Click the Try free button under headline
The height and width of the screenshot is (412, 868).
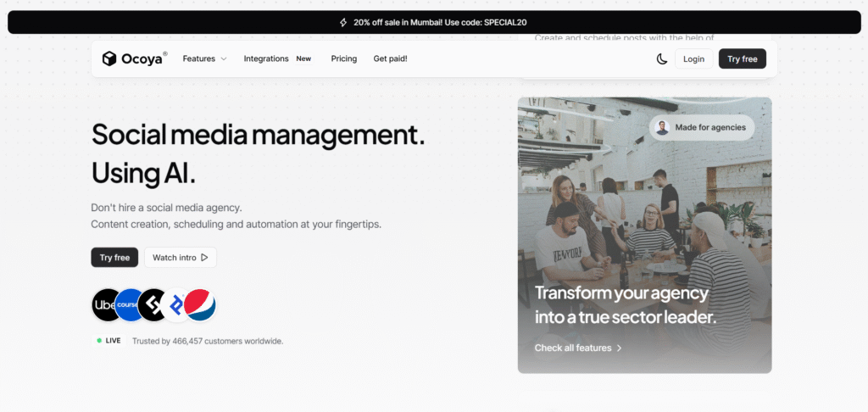pyautogui.click(x=114, y=258)
